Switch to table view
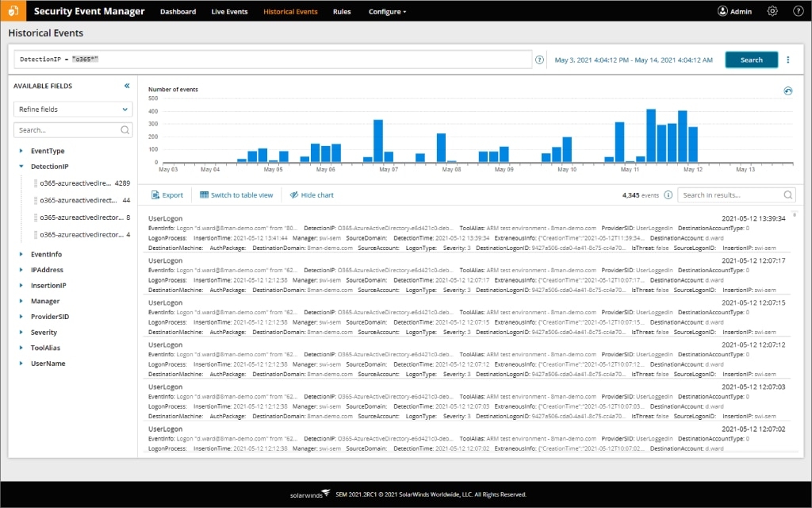Screen dimensions: 812x508 click(236, 195)
